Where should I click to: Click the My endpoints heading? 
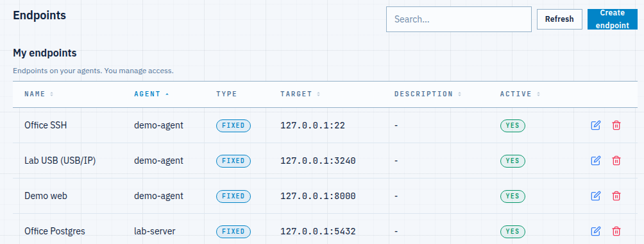tap(45, 53)
